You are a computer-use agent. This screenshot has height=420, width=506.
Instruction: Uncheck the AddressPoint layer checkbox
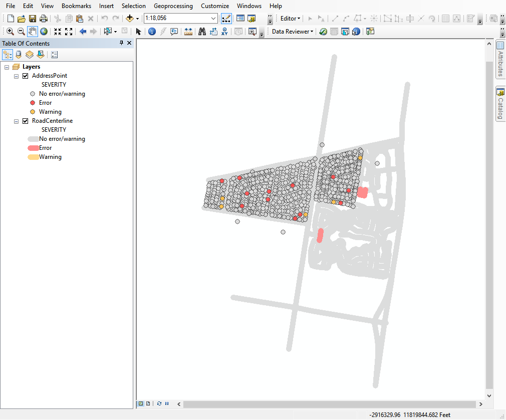tap(26, 76)
